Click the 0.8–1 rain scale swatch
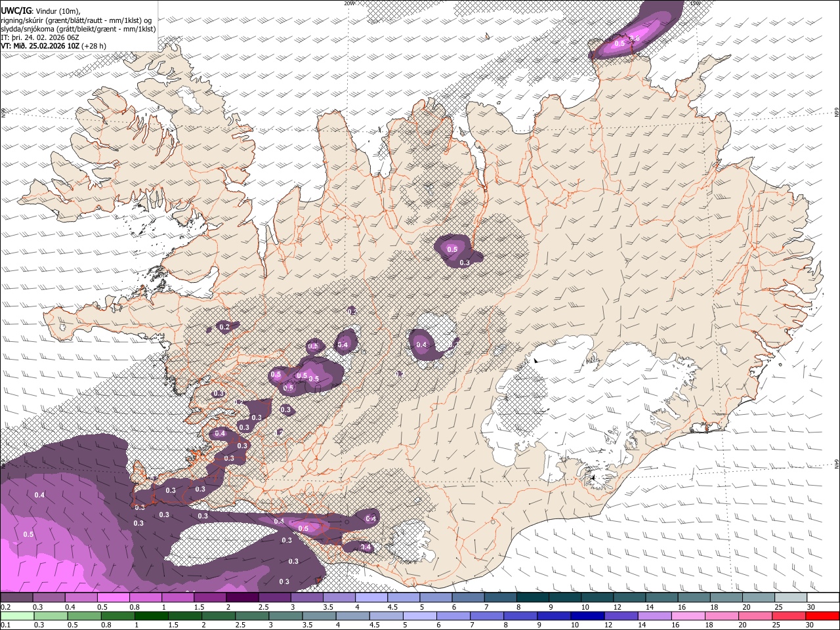Image resolution: width=840 pixels, height=630 pixels. 117,616
